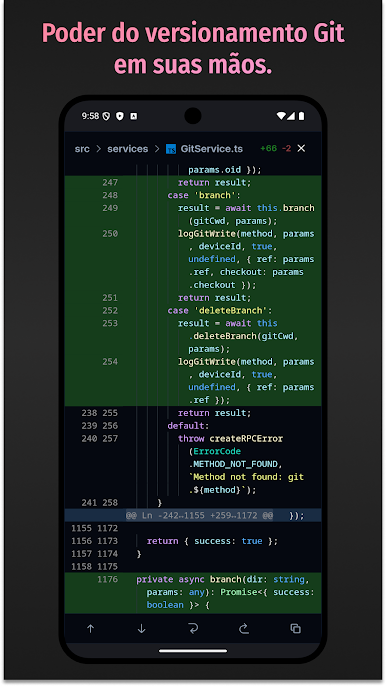Select the default: line 239 256
Image resolution: width=386 pixels, height=686 pixels.
point(193,425)
